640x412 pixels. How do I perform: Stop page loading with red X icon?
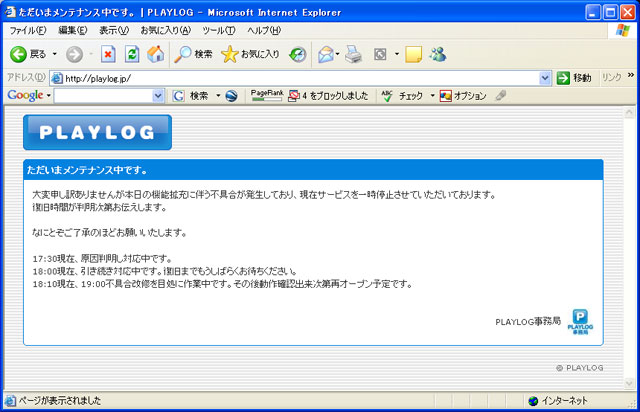point(108,54)
